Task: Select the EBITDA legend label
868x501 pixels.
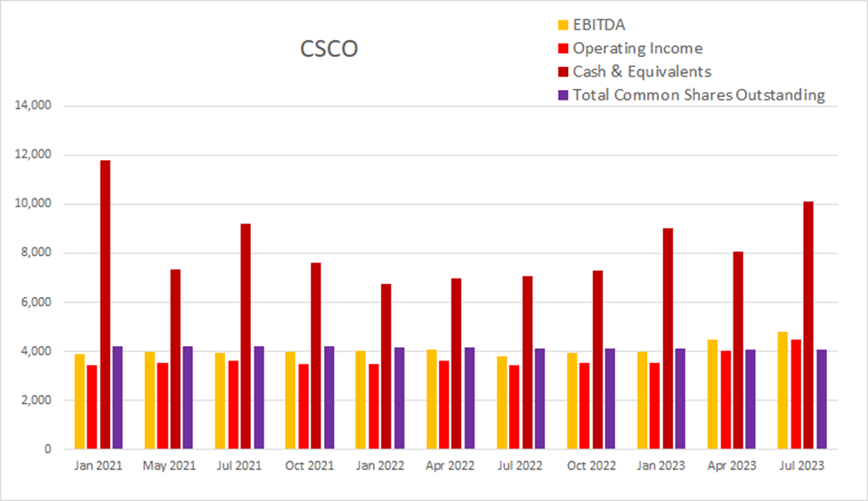Action: (599, 25)
